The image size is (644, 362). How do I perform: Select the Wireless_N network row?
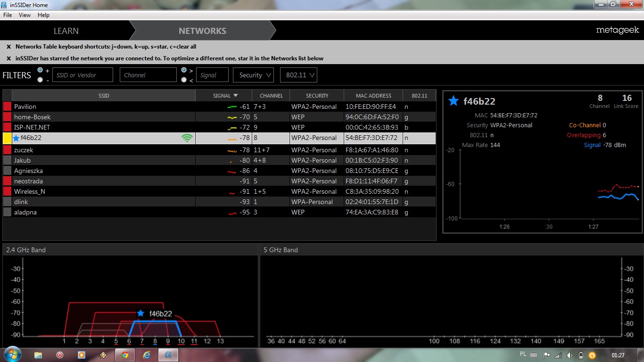[219, 192]
